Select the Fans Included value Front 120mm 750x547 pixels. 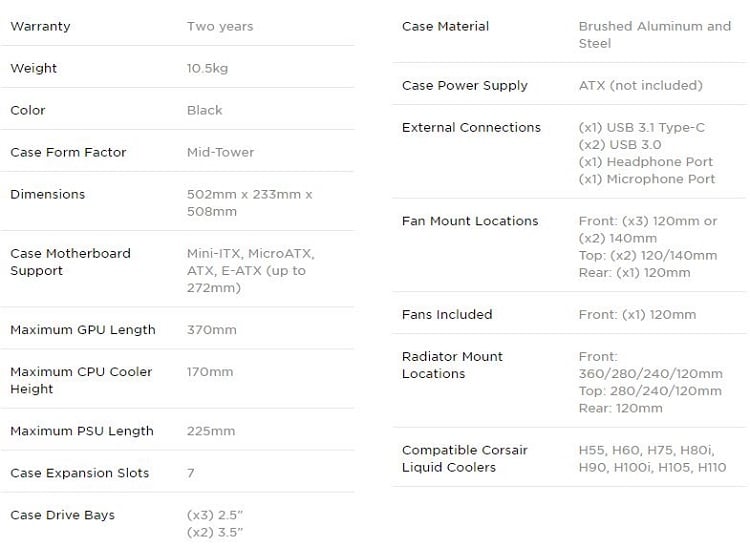tap(638, 315)
